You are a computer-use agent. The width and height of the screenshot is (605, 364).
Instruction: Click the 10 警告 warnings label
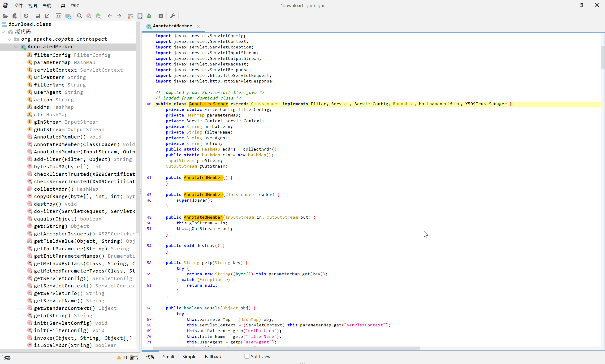click(131, 357)
